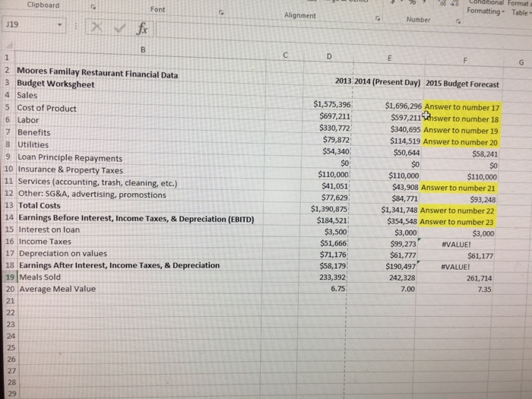Click the $58,241 utilities forecast cell
The width and height of the screenshot is (532, 399).
point(485,154)
